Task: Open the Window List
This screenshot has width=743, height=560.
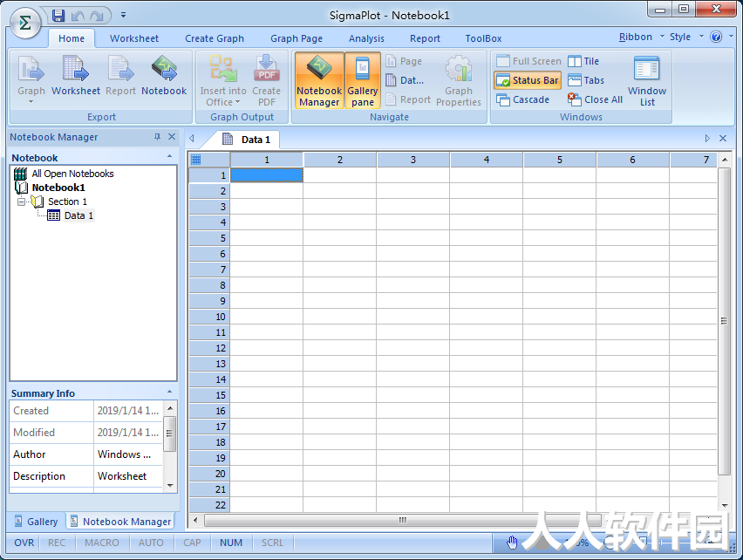Action: tap(647, 80)
